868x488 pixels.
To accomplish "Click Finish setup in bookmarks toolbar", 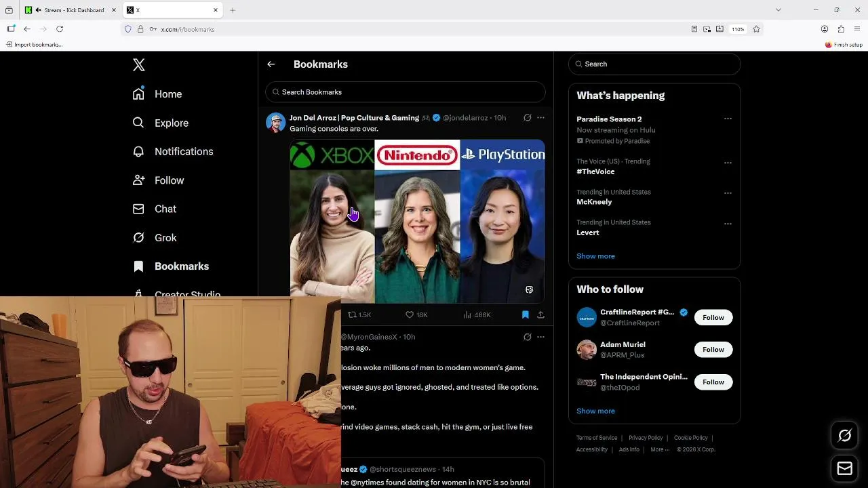I will [x=844, y=45].
